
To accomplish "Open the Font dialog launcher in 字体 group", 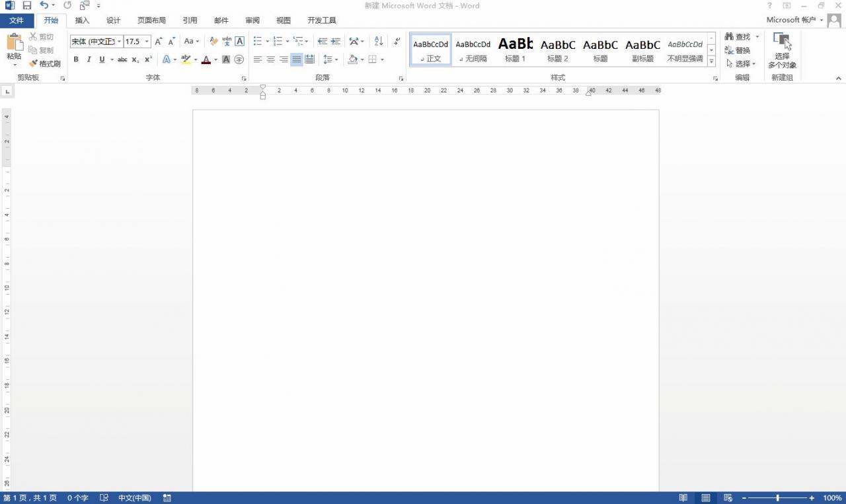I will pyautogui.click(x=244, y=79).
